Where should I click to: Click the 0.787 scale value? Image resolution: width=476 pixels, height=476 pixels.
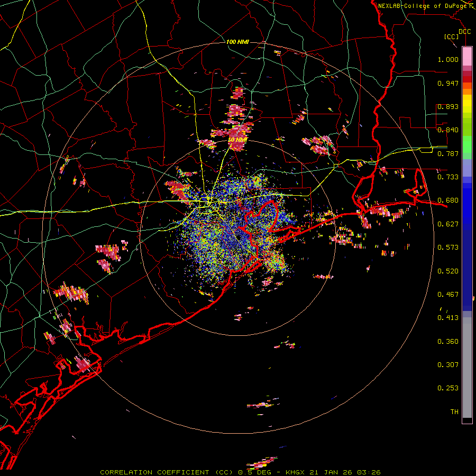tap(448, 153)
